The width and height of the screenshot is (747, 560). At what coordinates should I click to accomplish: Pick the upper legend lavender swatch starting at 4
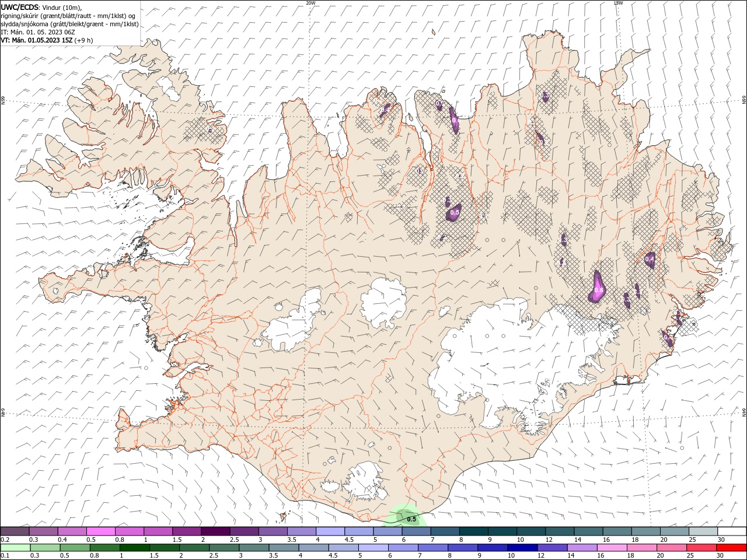(330, 531)
